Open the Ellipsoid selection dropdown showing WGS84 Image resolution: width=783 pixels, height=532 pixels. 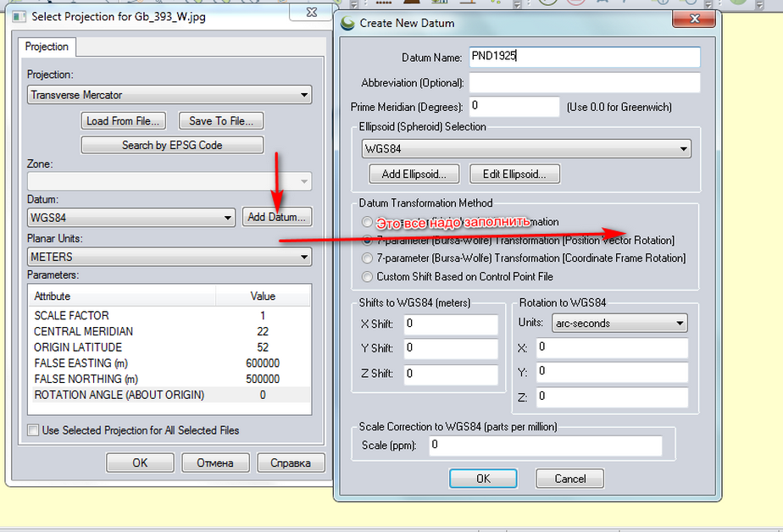tap(526, 149)
